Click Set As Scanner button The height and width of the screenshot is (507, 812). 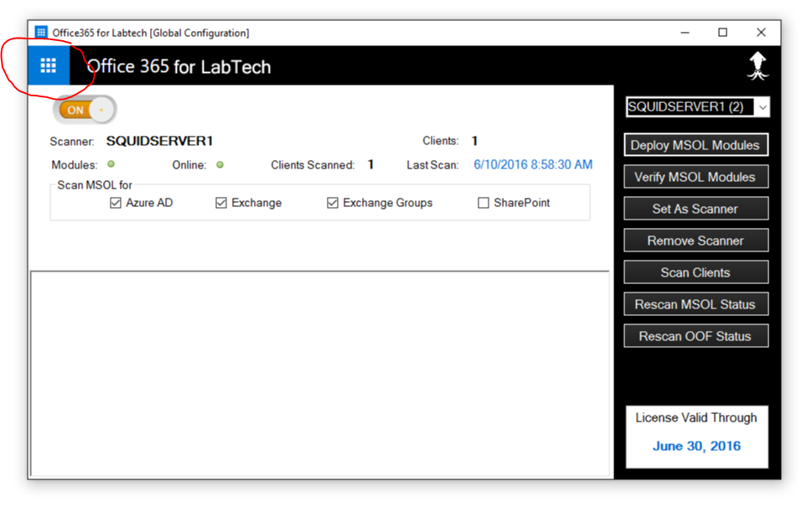pos(696,209)
